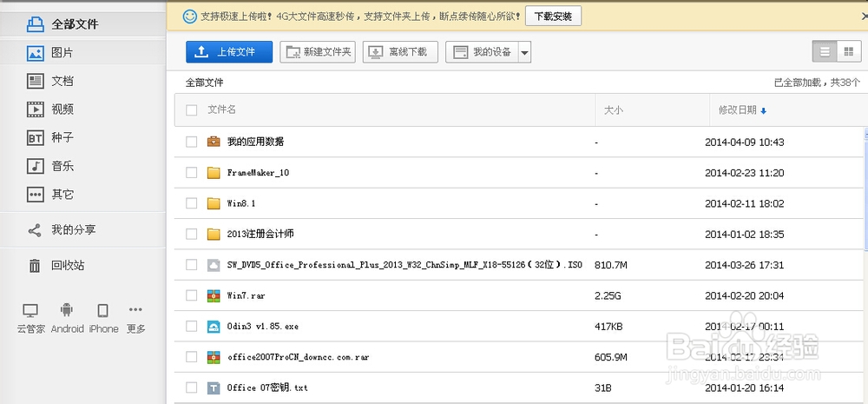This screenshot has height=404, width=868.
Task: Click the 回收站 trash bin icon
Action: pyautogui.click(x=35, y=266)
